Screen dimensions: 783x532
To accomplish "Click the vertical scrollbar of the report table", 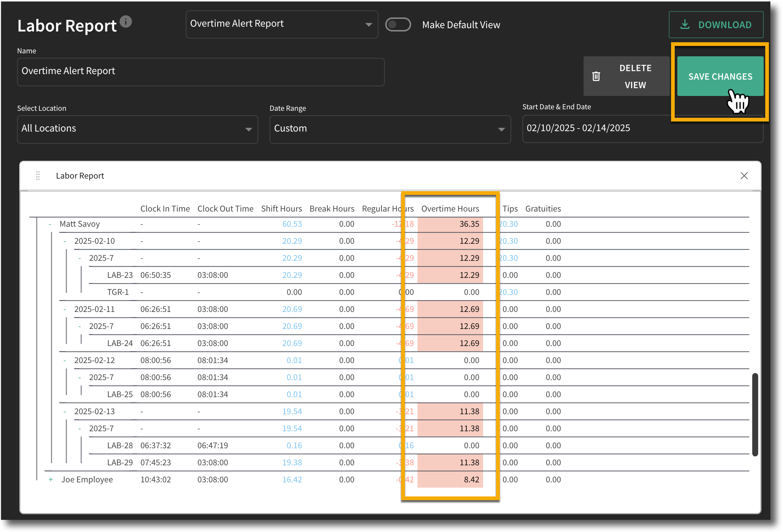I will tap(755, 415).
